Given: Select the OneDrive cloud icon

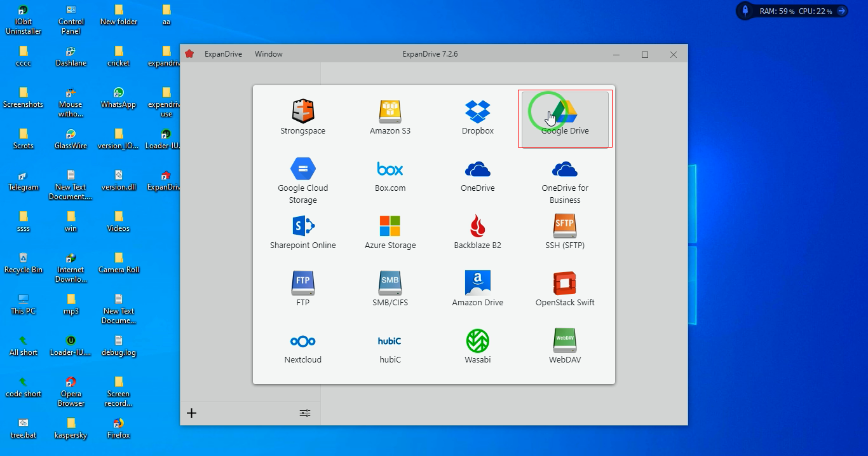Looking at the screenshot, I should [477, 169].
